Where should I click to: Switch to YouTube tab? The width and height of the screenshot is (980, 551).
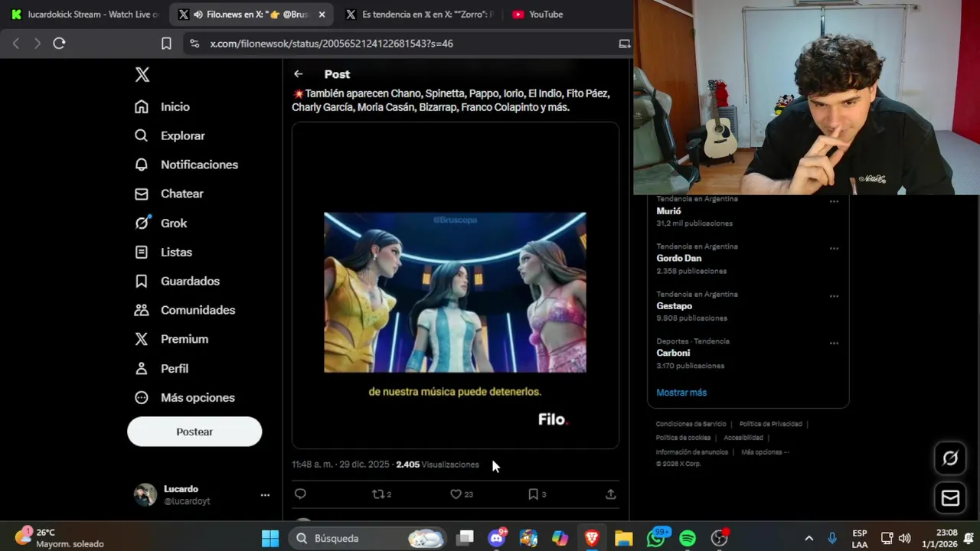[x=538, y=15]
